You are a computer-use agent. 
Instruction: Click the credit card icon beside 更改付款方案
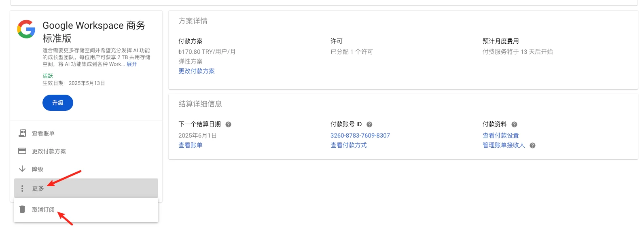(22, 151)
